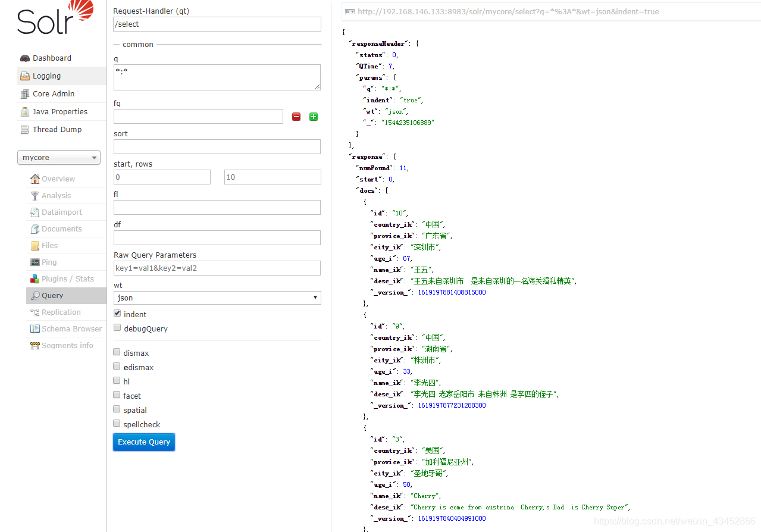Viewport: 761px width, 532px height.
Task: Click the Analysis funnel icon
Action: point(35,196)
